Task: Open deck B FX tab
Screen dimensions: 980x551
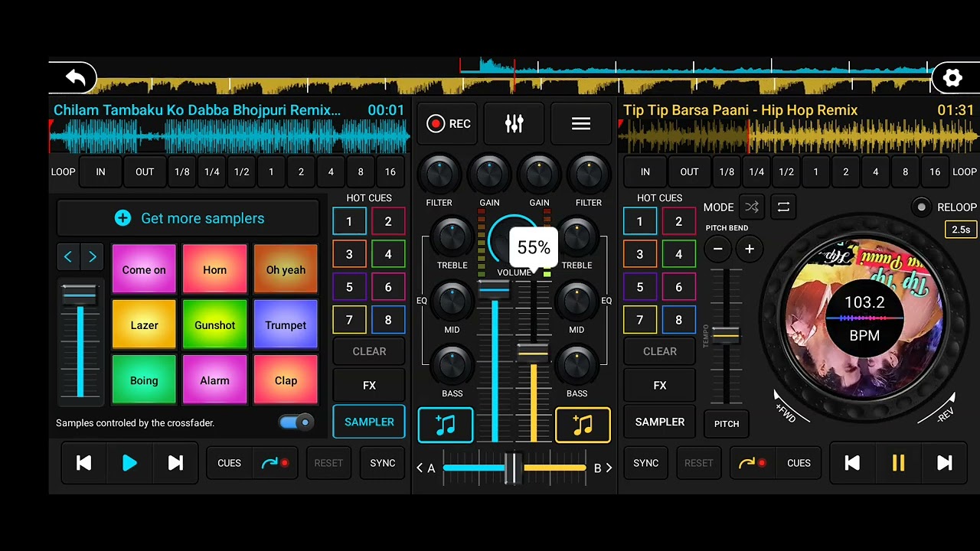Action: tap(660, 386)
